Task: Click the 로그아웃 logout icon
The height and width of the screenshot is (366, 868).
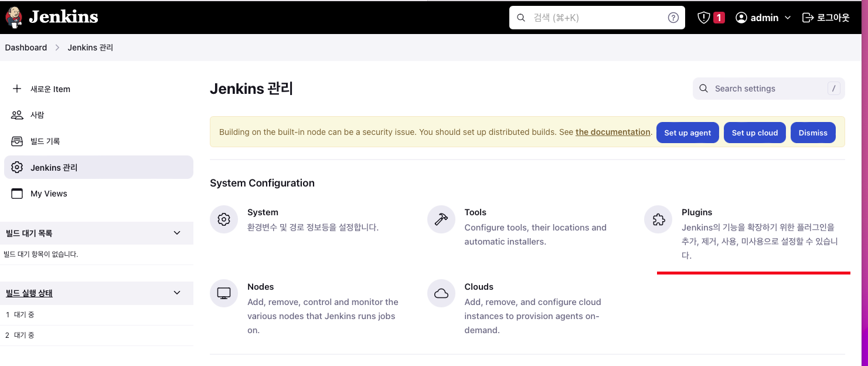Action: coord(808,18)
